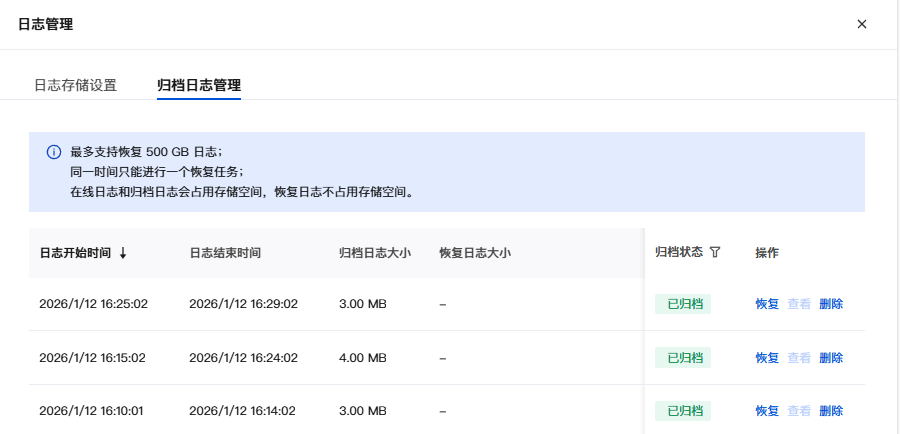Click 恢复 for the 16:25:02 log
This screenshot has width=900, height=434.
click(767, 304)
